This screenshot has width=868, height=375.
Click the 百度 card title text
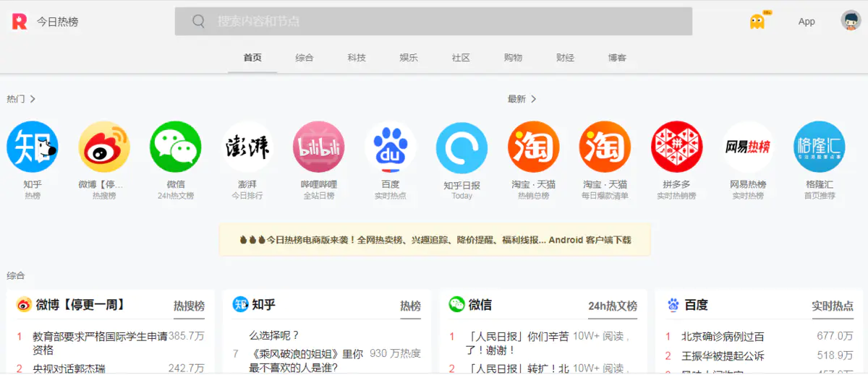point(696,305)
